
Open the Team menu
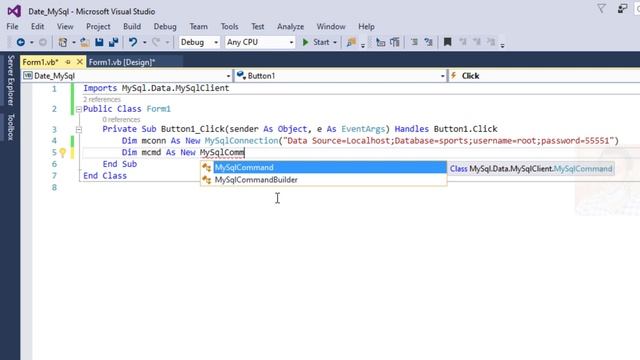[x=198, y=27]
